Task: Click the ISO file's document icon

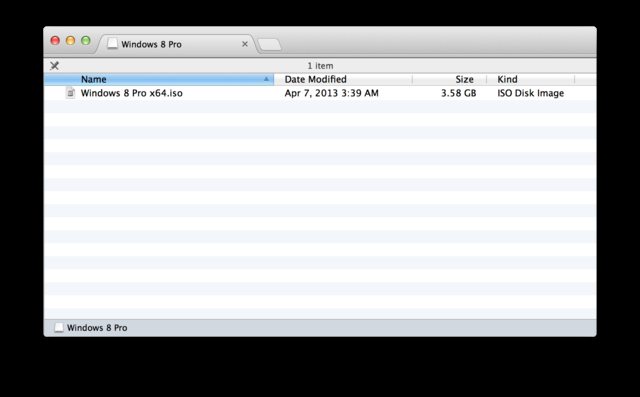Action: 71,93
